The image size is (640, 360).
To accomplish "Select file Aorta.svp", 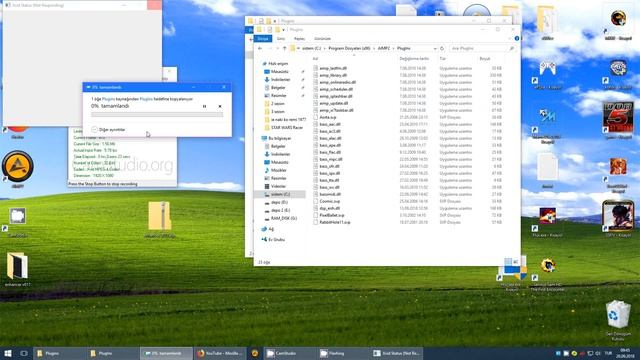I will [328, 117].
